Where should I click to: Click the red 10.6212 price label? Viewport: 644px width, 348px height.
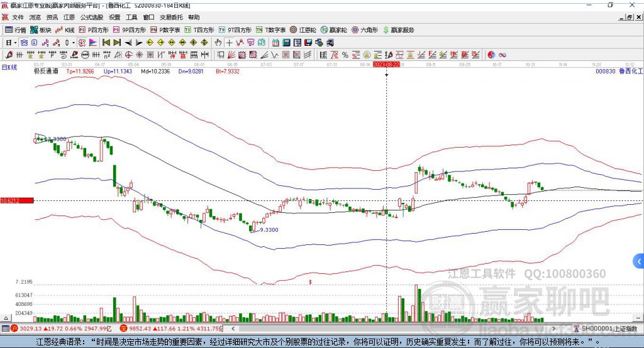[17, 200]
